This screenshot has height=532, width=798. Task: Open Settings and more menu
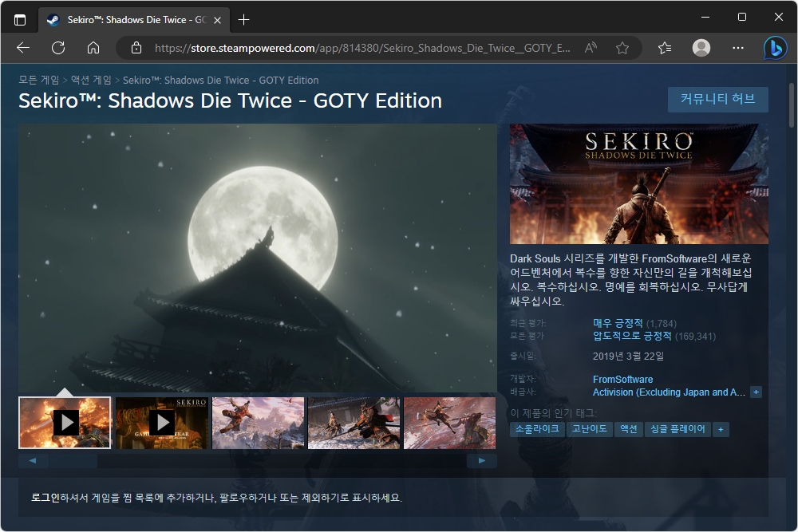coord(738,48)
